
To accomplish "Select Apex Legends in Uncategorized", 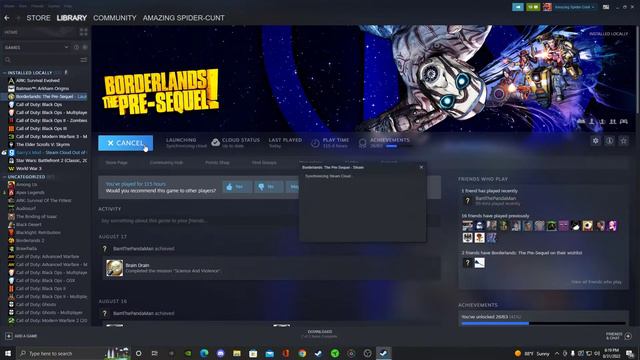I will (x=30, y=193).
